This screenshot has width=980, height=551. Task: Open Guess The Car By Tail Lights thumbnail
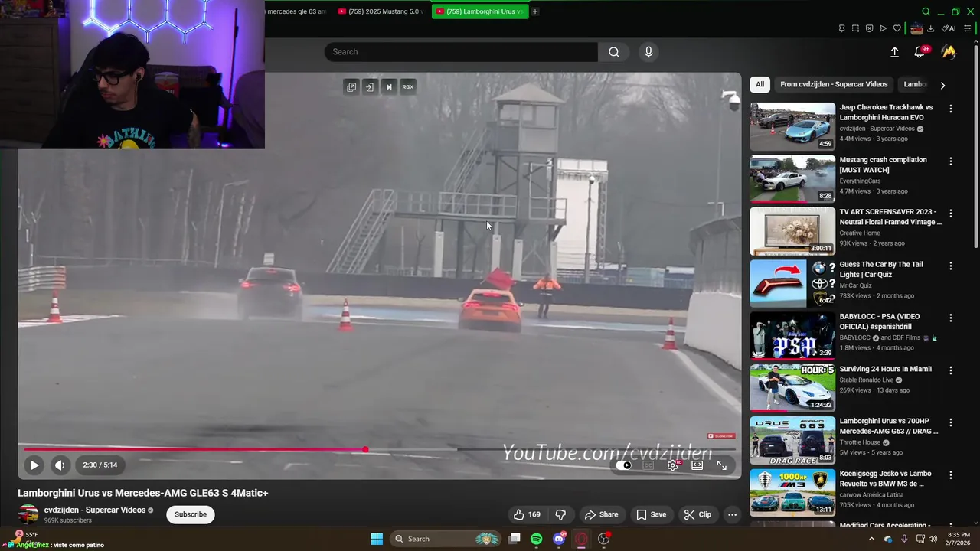pos(792,283)
